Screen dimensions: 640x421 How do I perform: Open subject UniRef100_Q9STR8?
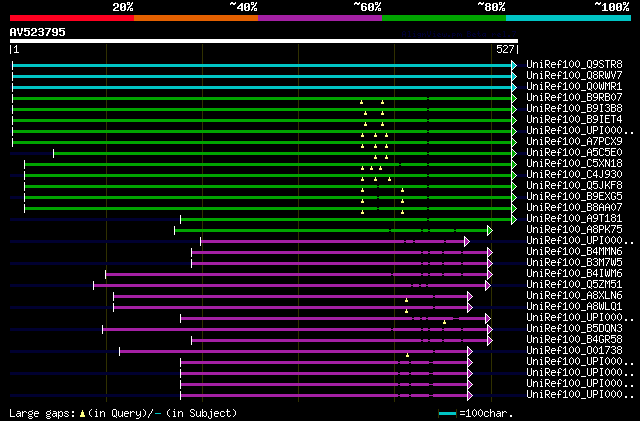574,65
